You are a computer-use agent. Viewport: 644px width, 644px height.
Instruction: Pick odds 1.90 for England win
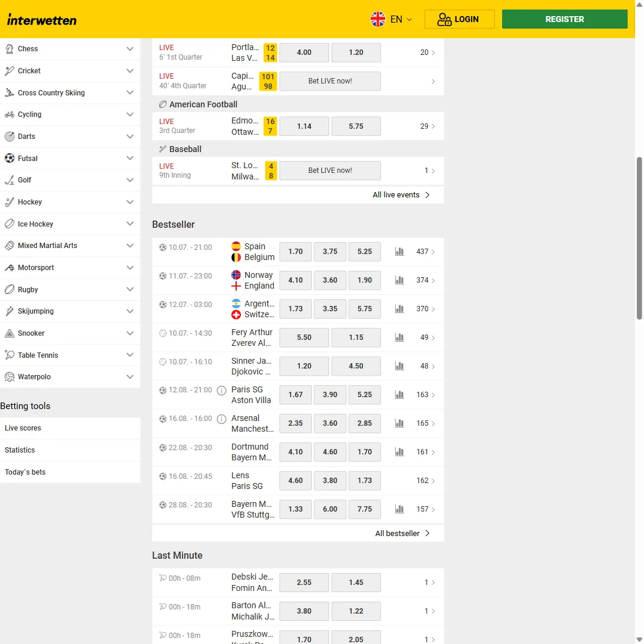pos(364,280)
